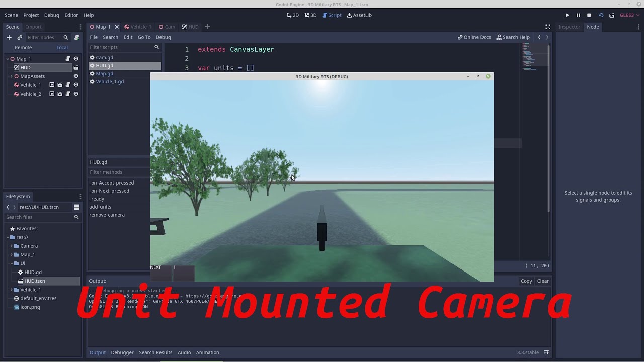Image resolution: width=644 pixels, height=362 pixels.
Task: Stop the running project
Action: coord(589,15)
